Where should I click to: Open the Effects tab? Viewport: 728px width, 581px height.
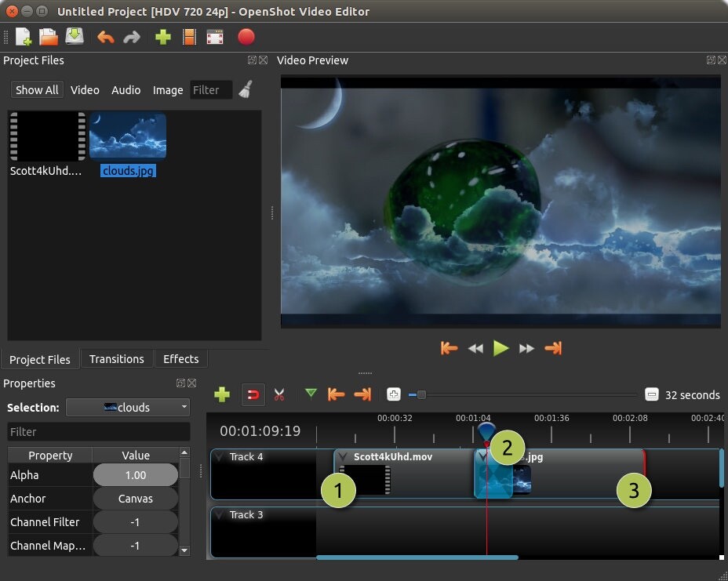click(x=180, y=358)
